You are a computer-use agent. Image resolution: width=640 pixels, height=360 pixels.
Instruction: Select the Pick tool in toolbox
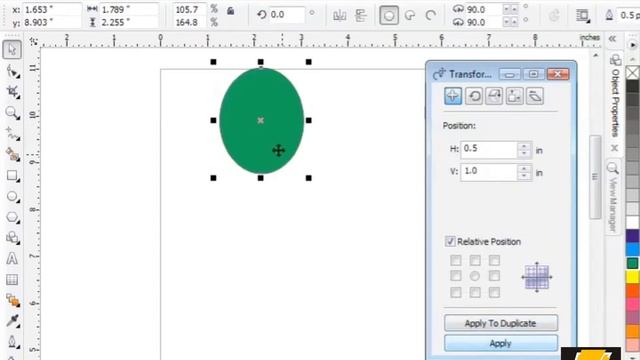pyautogui.click(x=12, y=50)
